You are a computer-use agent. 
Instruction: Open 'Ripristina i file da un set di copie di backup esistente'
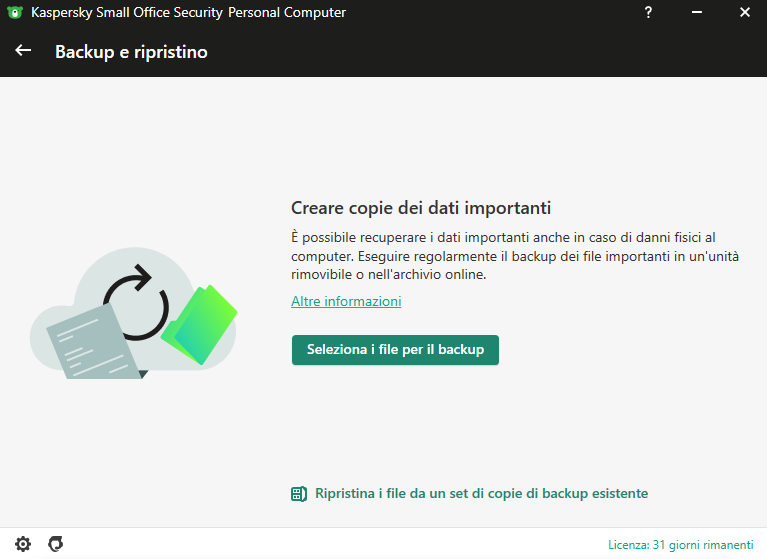(x=481, y=493)
